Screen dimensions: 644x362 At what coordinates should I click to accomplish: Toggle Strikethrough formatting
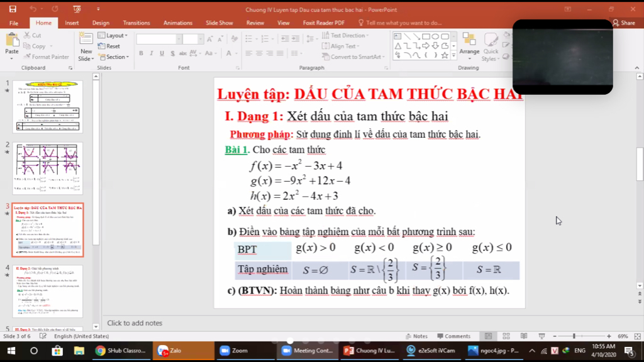(x=183, y=53)
